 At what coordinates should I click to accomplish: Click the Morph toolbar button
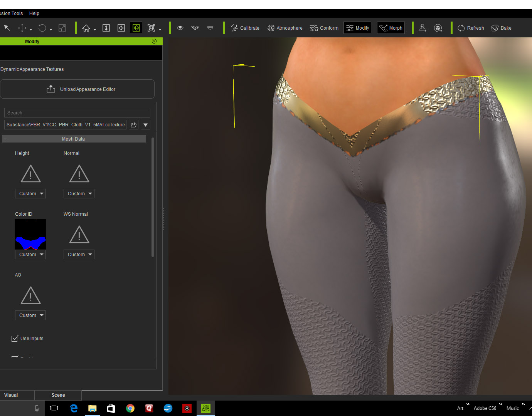pos(391,28)
